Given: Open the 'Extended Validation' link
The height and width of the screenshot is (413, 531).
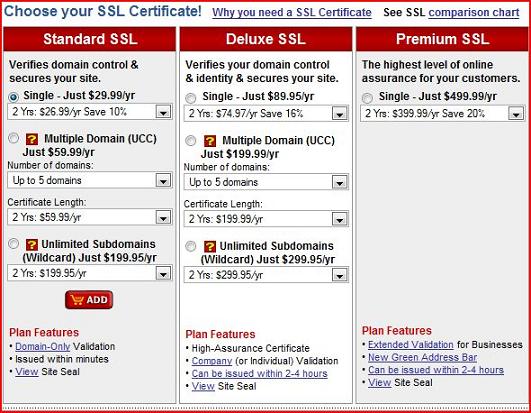Looking at the screenshot, I should pos(411,345).
